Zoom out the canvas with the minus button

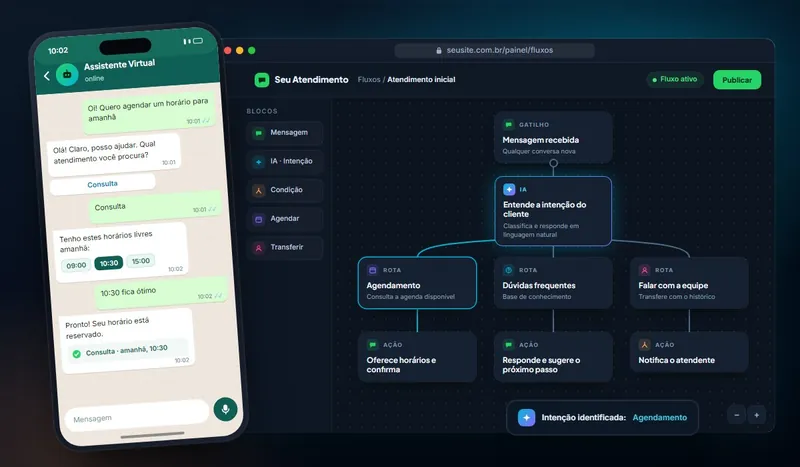point(737,415)
